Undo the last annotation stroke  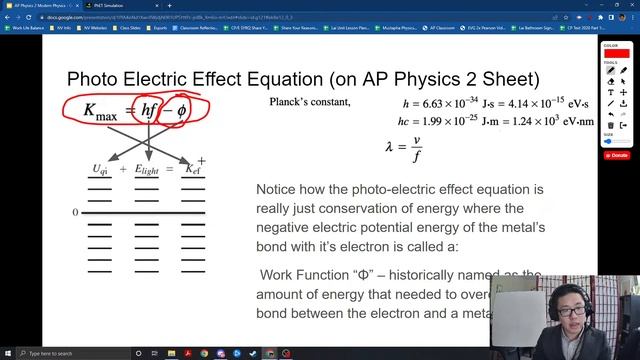tap(611, 115)
